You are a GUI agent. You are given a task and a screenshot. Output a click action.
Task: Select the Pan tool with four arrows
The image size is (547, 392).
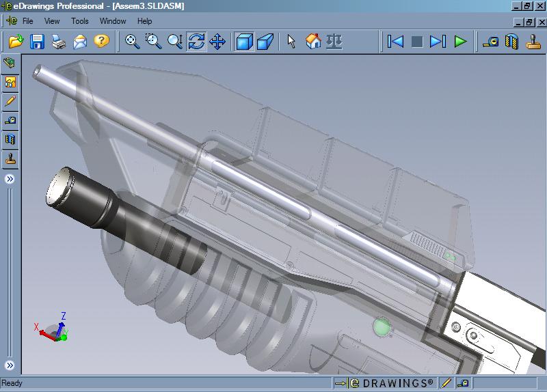coord(217,42)
